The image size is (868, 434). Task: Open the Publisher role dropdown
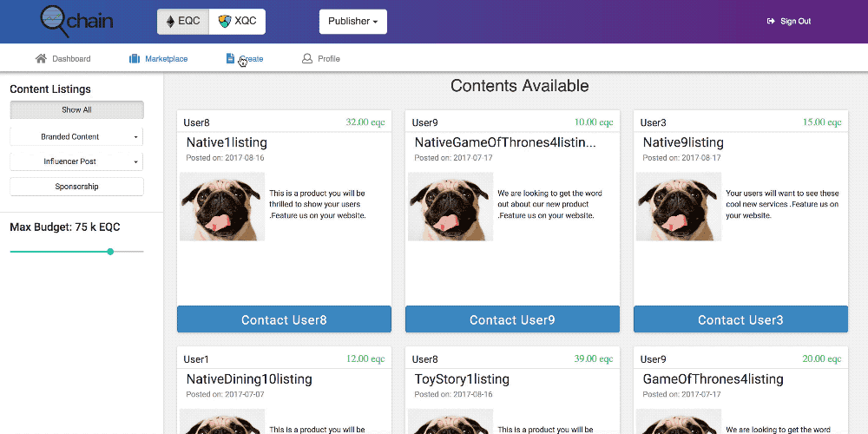(352, 22)
